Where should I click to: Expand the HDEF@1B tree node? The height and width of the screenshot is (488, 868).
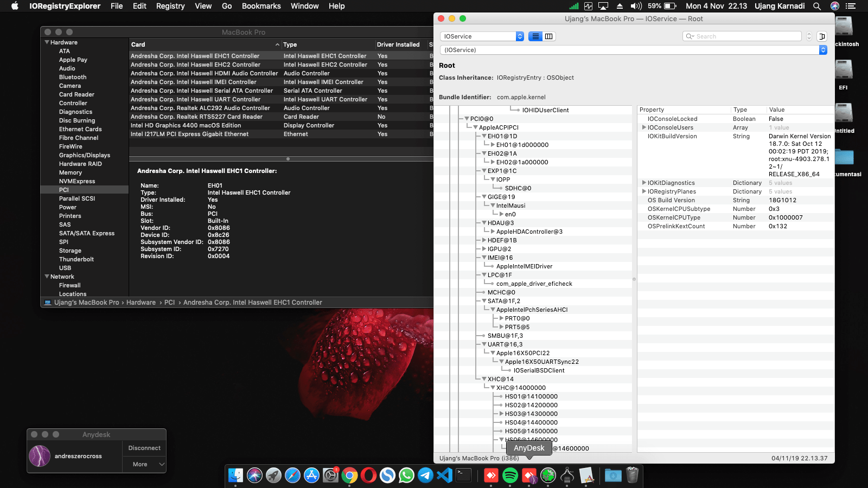484,240
